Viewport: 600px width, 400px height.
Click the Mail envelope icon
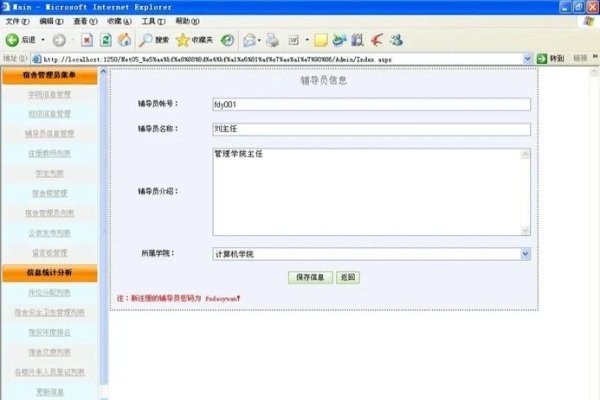coord(249,40)
